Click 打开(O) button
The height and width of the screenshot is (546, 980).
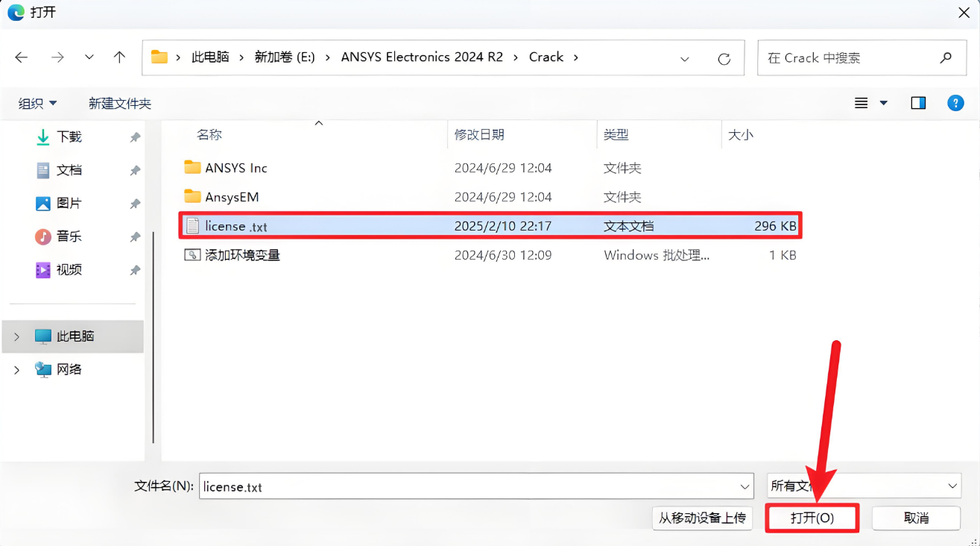tap(812, 518)
